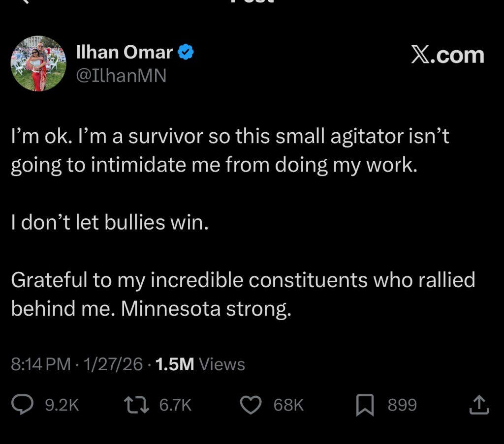Image resolution: width=504 pixels, height=444 pixels.
Task: Click the 68K likes count
Action: click(288, 405)
